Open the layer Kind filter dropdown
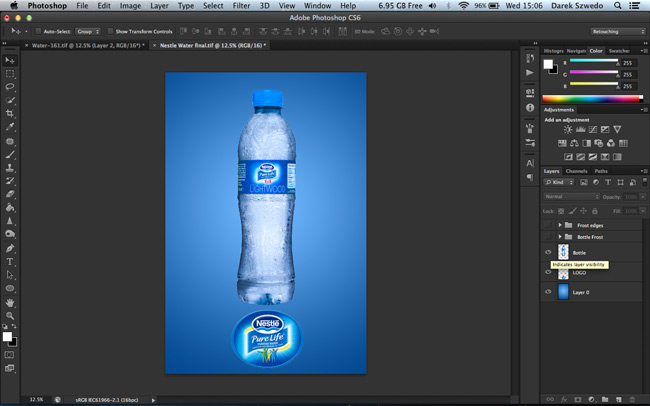 [x=559, y=182]
